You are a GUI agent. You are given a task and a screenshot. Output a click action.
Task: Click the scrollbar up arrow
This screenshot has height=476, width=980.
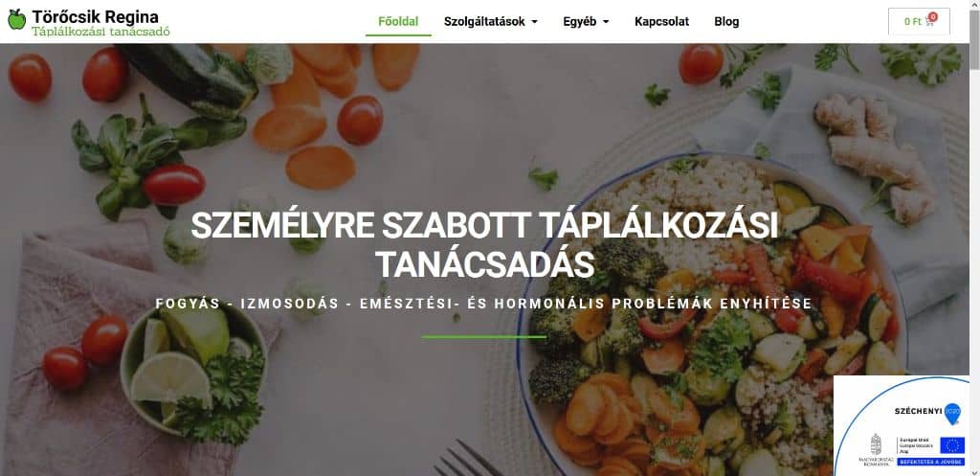pos(974,5)
